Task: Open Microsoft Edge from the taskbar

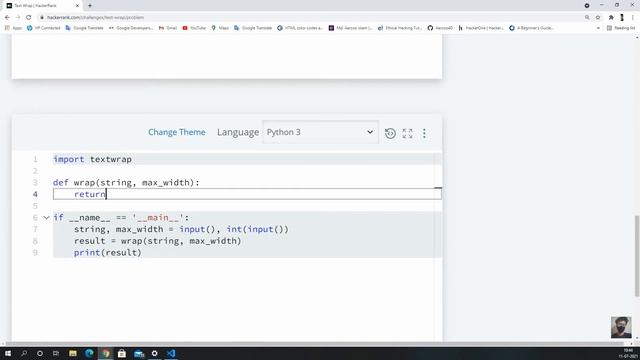Action: [89, 353]
